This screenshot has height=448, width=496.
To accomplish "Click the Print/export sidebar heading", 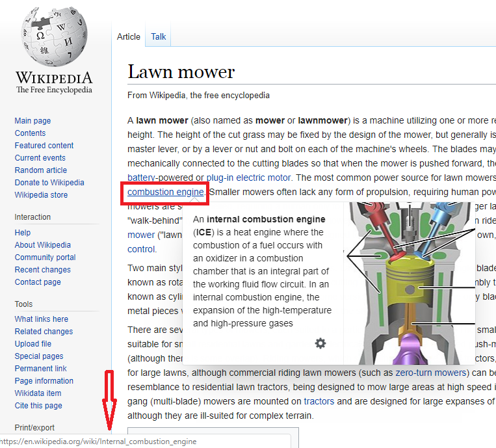I will point(34,428).
